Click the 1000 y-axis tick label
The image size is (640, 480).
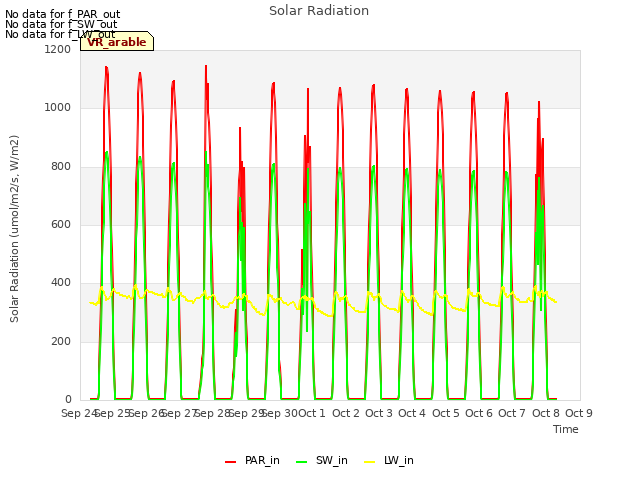tap(58, 107)
